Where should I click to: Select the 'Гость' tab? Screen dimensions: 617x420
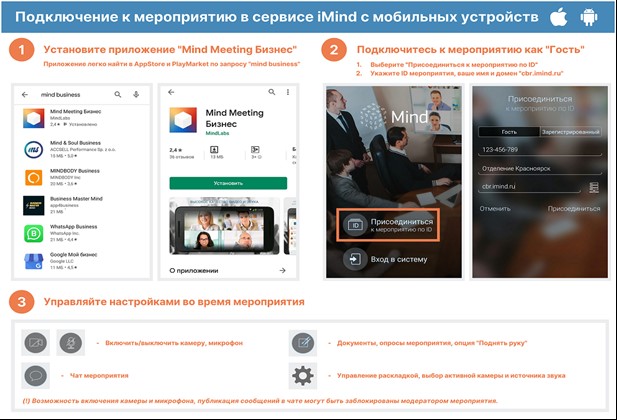click(x=508, y=131)
